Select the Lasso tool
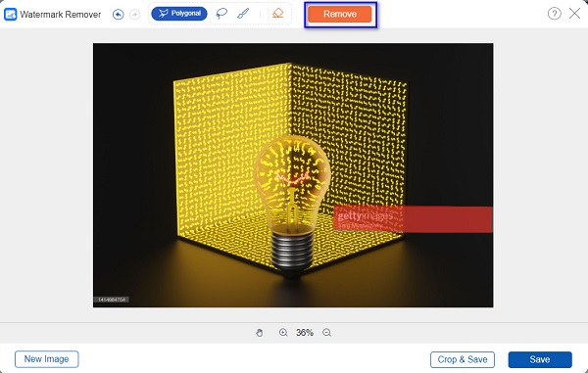This screenshot has width=588, height=373. point(221,14)
